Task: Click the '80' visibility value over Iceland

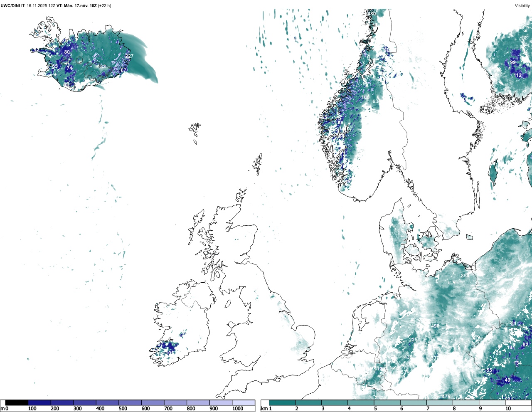Action: [67, 52]
